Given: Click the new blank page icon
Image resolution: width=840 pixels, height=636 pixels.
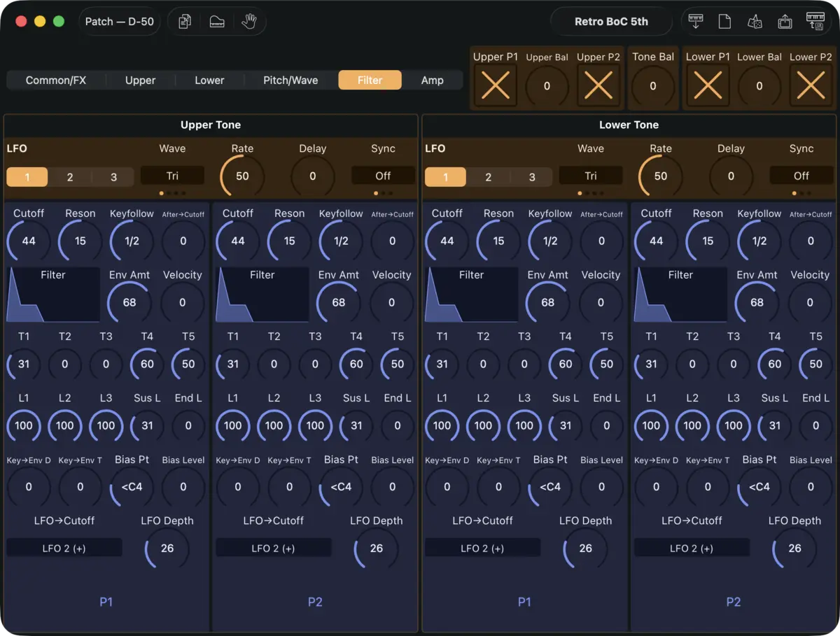Looking at the screenshot, I should (724, 22).
